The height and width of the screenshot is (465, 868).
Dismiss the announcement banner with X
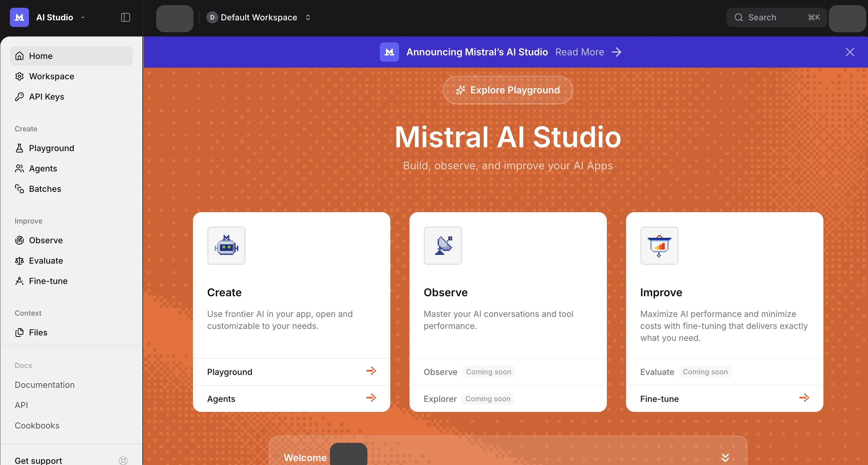click(850, 52)
